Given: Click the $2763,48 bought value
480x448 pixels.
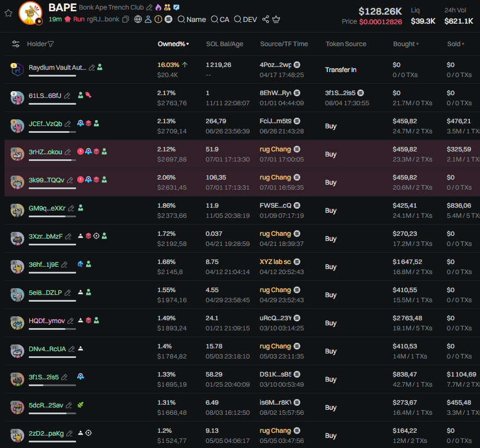Looking at the screenshot, I should point(407,318).
